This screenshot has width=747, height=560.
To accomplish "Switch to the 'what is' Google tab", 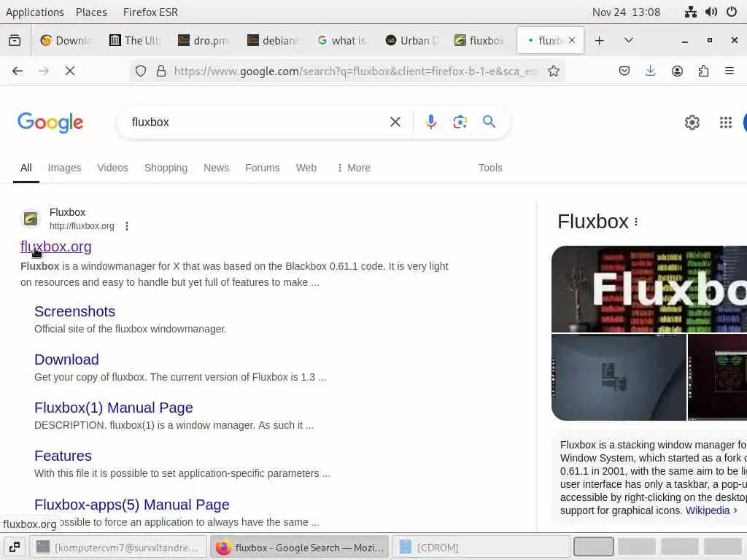I will pyautogui.click(x=342, y=41).
